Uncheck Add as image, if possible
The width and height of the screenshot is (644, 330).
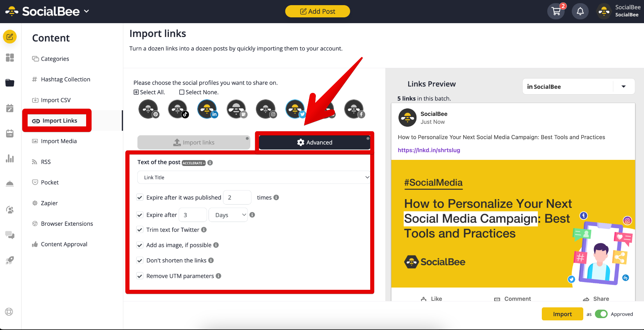point(140,245)
